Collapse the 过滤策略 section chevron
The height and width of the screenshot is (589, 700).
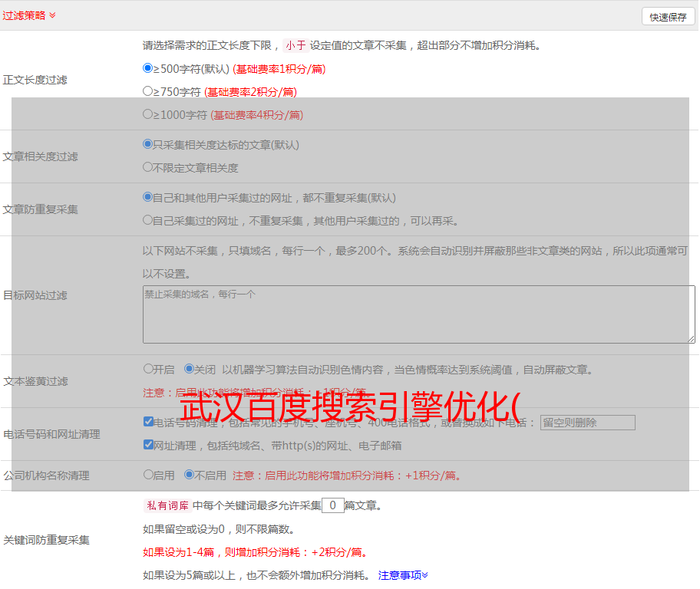point(52,15)
